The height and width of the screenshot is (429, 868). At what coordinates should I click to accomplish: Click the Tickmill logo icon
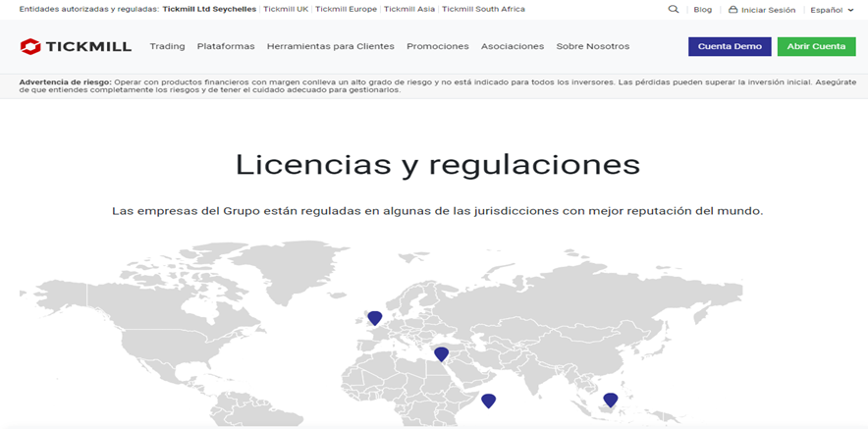[30, 46]
